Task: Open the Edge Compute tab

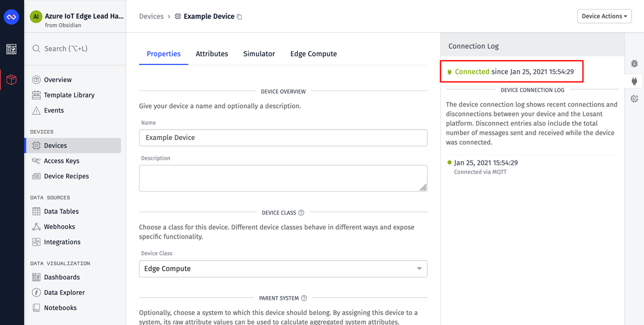Action: pos(313,54)
